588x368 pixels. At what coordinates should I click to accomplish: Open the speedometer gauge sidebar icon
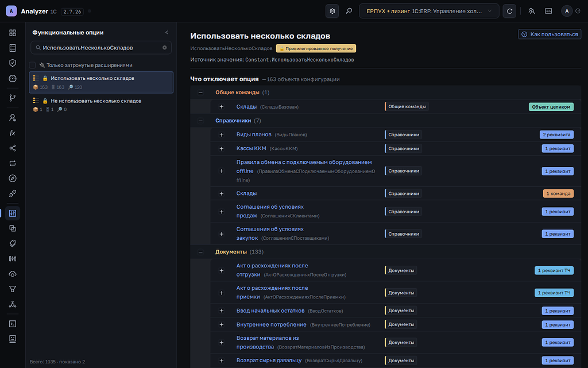pyautogui.click(x=13, y=78)
